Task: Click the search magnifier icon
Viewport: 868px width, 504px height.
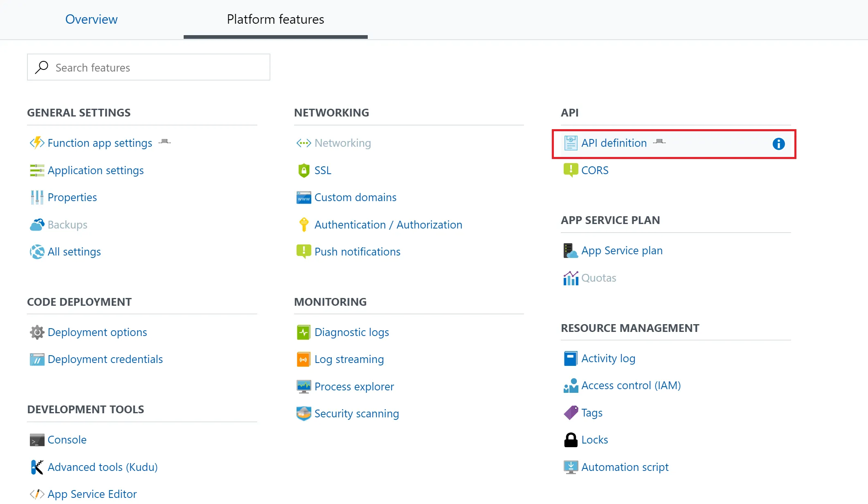Action: point(42,67)
